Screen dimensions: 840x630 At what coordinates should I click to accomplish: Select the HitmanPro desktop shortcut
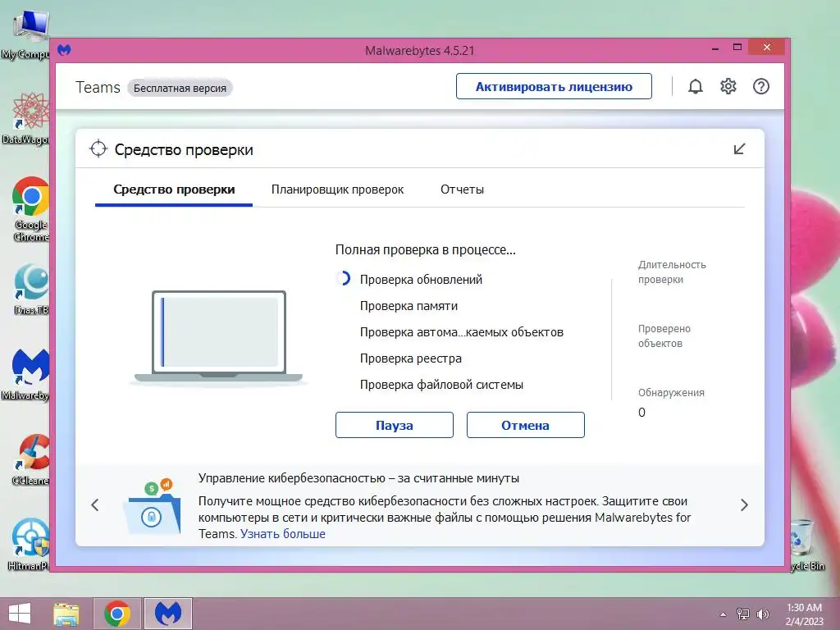[29, 545]
